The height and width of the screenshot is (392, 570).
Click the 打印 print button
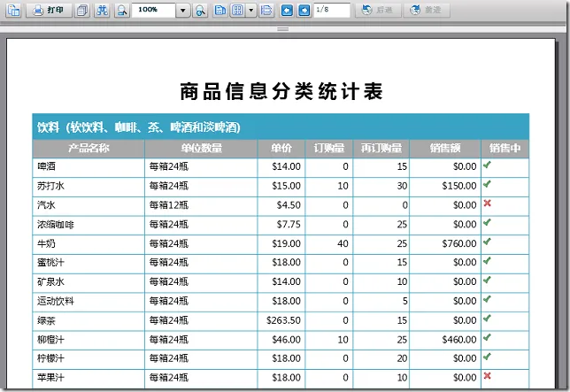pyautogui.click(x=50, y=10)
